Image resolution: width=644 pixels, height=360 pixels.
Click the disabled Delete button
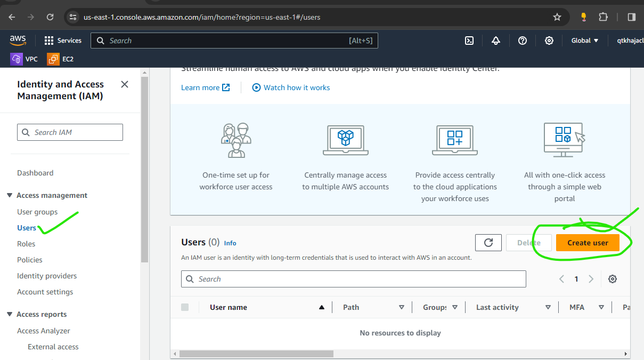point(529,243)
